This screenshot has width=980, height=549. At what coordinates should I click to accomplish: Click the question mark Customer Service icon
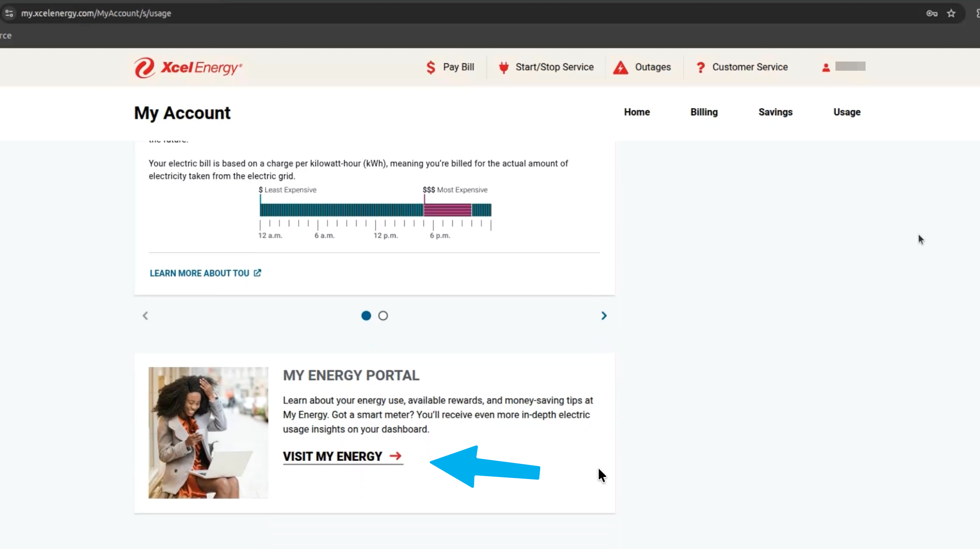pos(700,68)
